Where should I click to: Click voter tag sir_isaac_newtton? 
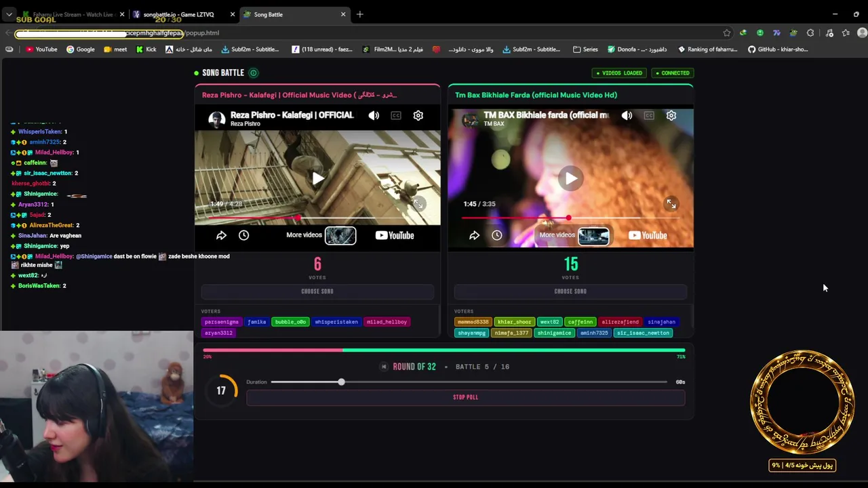(643, 333)
